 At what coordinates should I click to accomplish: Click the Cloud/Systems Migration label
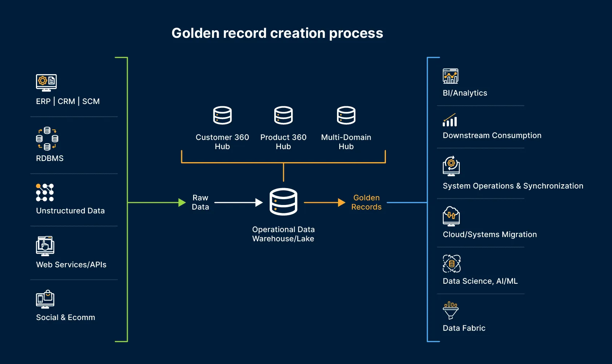(x=490, y=234)
